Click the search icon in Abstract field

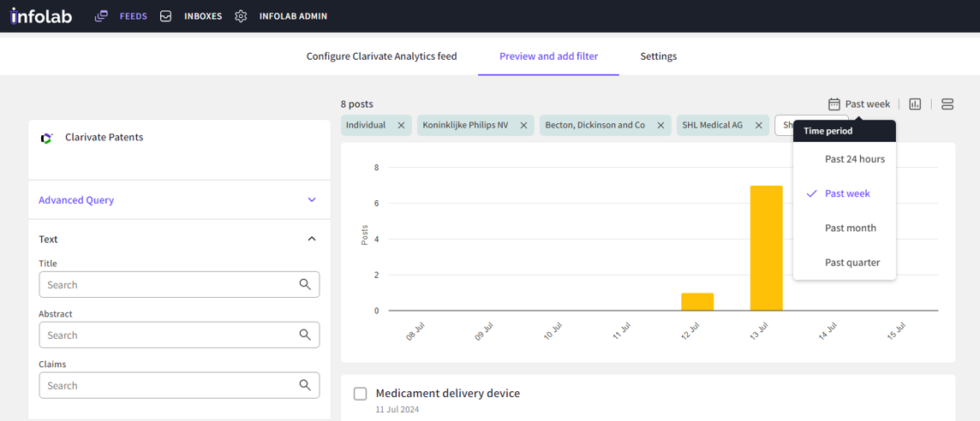[x=305, y=335]
